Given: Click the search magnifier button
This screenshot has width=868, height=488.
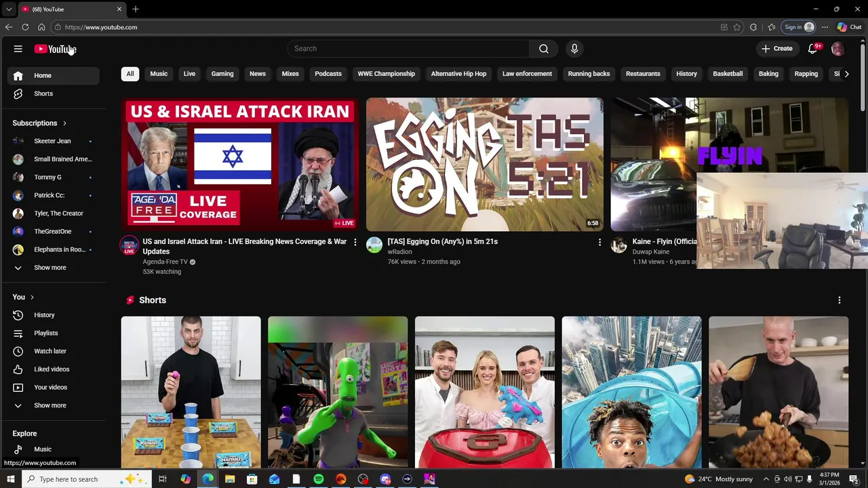Looking at the screenshot, I should tap(543, 49).
